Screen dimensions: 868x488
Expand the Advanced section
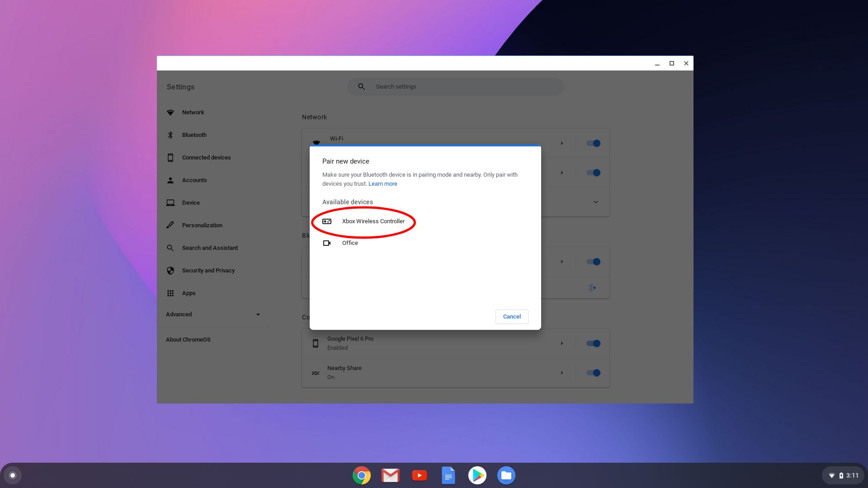(x=213, y=314)
